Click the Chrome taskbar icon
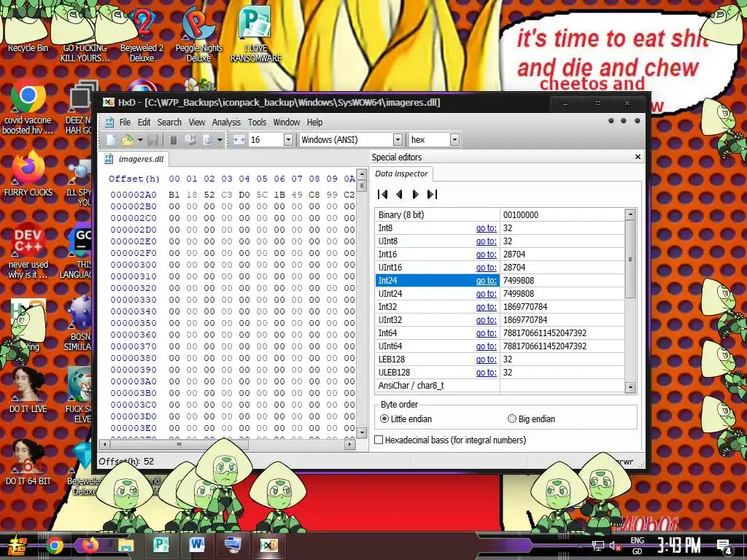Viewport: 747px width, 560px height. coord(54,545)
